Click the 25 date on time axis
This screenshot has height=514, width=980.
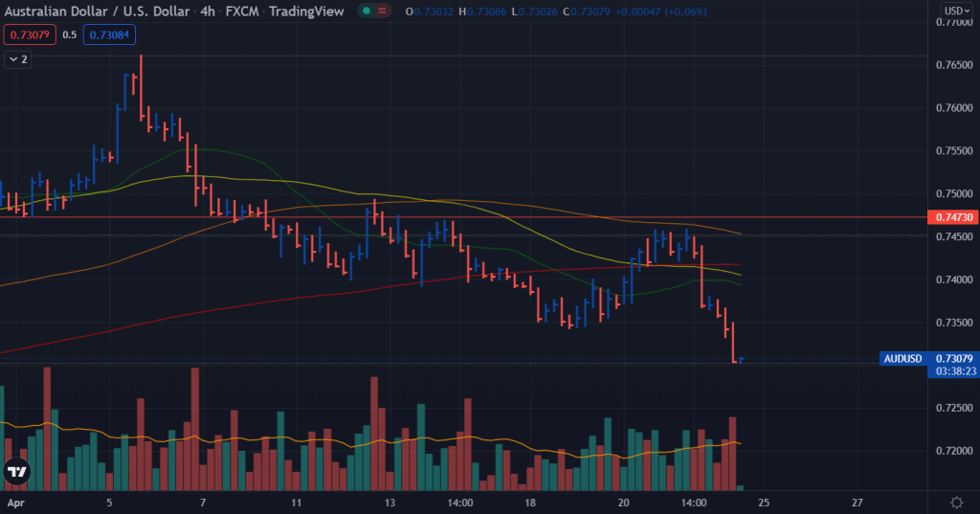(764, 503)
